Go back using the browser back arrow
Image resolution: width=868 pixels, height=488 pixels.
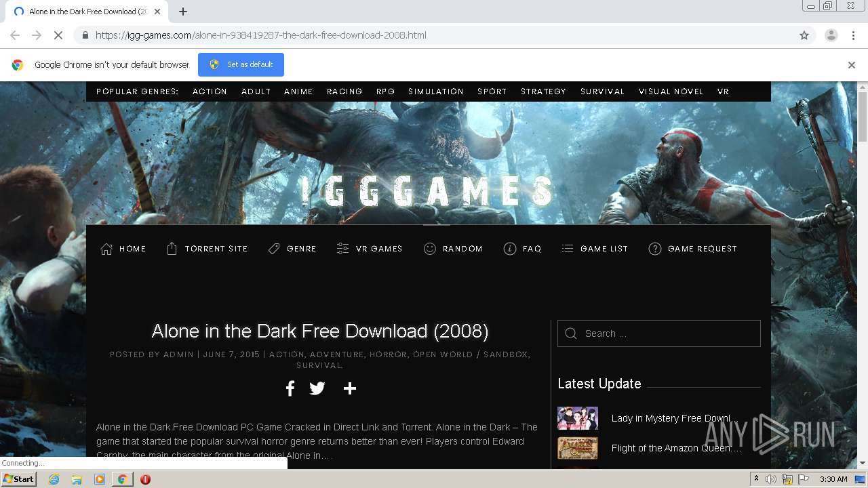pos(15,35)
